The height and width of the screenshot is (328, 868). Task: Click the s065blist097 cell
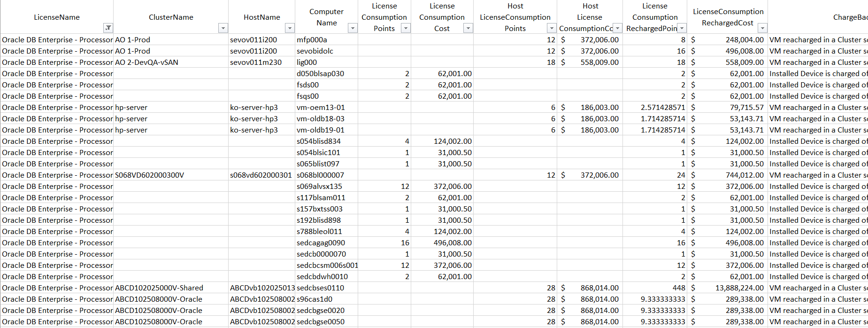tap(326, 164)
